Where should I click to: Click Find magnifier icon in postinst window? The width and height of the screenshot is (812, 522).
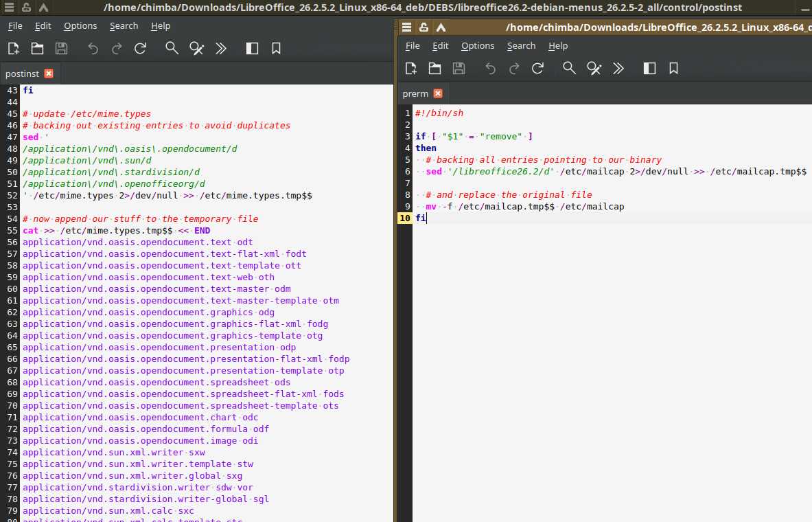(x=172, y=49)
